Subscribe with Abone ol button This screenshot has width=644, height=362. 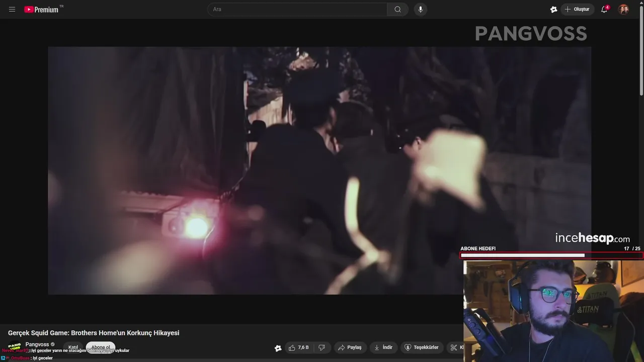[101, 347]
